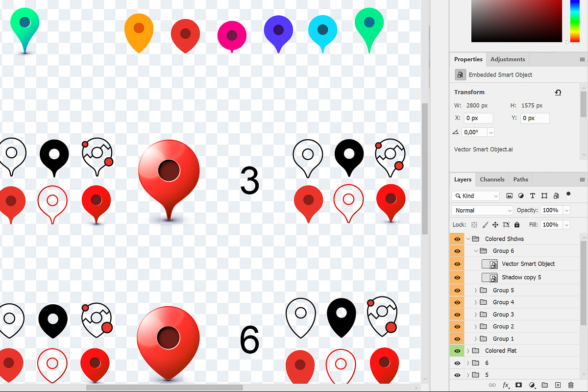This screenshot has height=392, width=588.
Task: Click the canvas vertical scrollbar
Action: click(425, 169)
